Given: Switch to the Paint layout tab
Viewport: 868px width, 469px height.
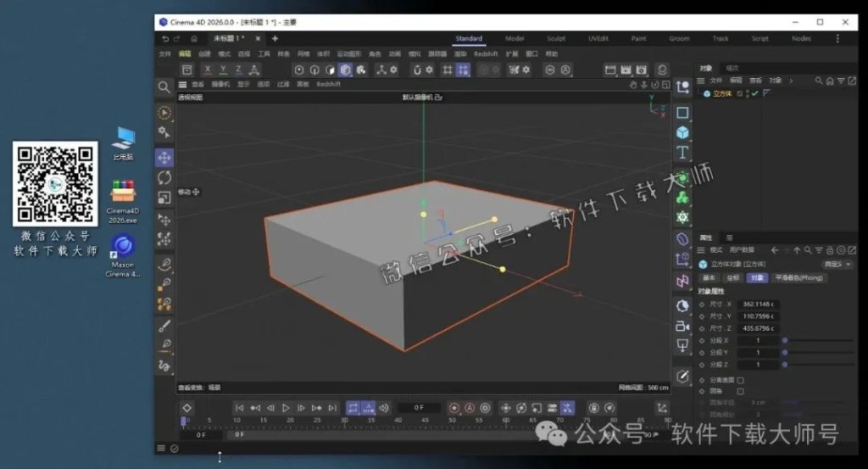Looking at the screenshot, I should point(638,38).
